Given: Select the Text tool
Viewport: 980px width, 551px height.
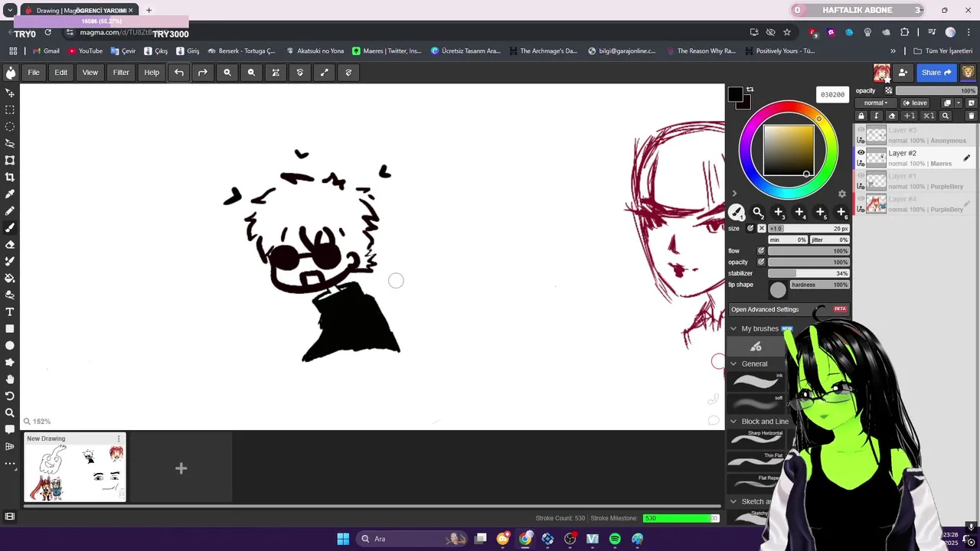Looking at the screenshot, I should coord(10,311).
